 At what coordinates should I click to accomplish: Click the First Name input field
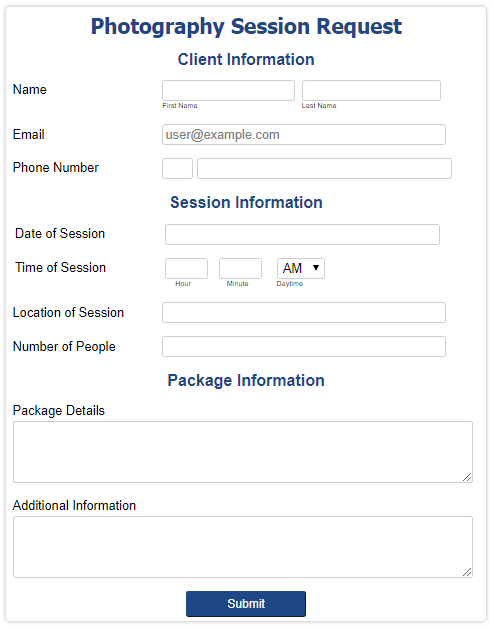pos(228,90)
